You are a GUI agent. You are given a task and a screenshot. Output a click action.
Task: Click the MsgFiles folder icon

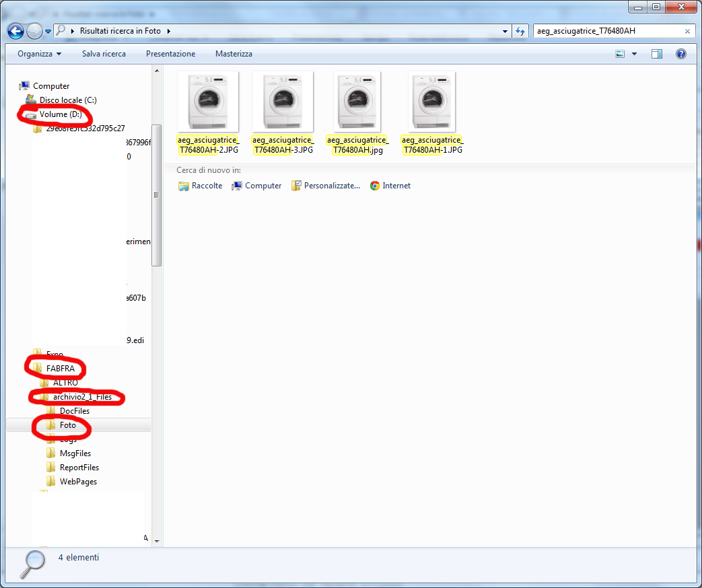pyautogui.click(x=50, y=453)
